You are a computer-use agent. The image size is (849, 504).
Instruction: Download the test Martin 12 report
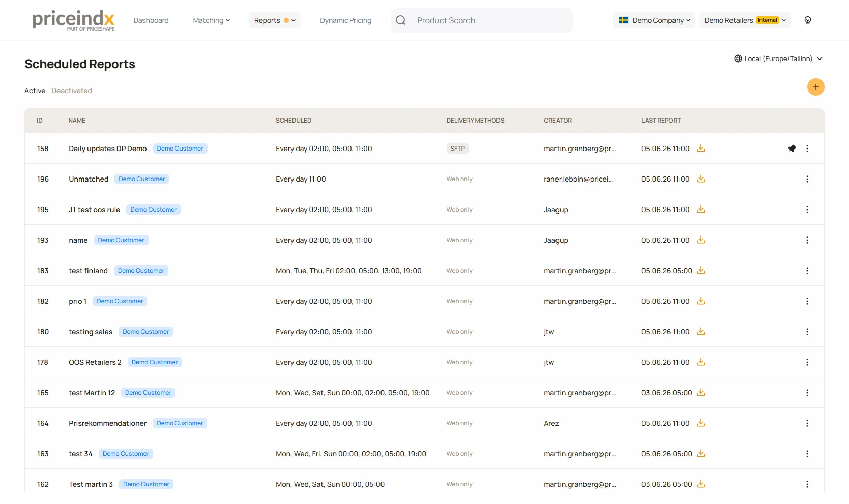coord(700,393)
